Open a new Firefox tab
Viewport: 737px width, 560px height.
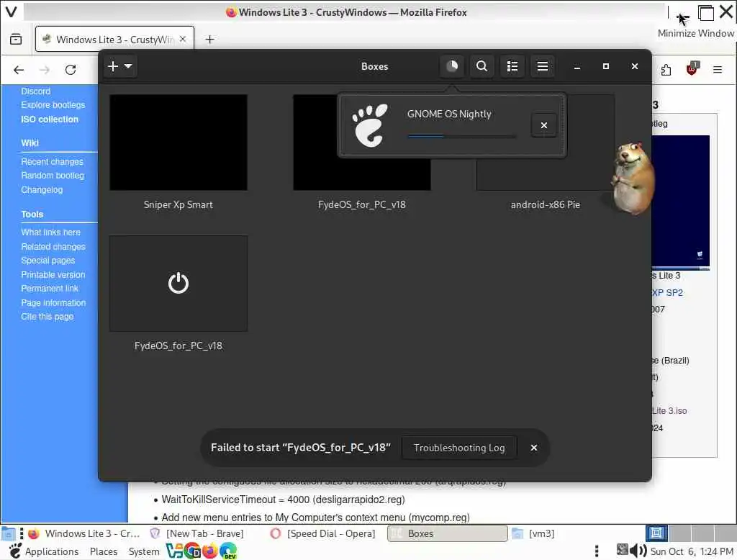click(210, 40)
